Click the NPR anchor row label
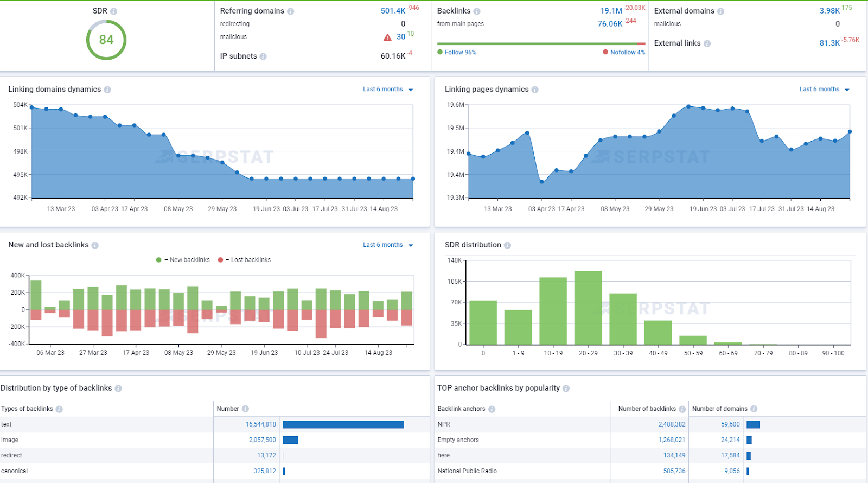This screenshot has width=868, height=483. click(444, 425)
